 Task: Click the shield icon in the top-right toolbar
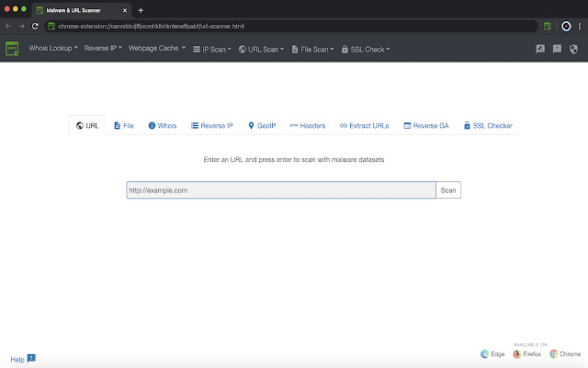574,49
